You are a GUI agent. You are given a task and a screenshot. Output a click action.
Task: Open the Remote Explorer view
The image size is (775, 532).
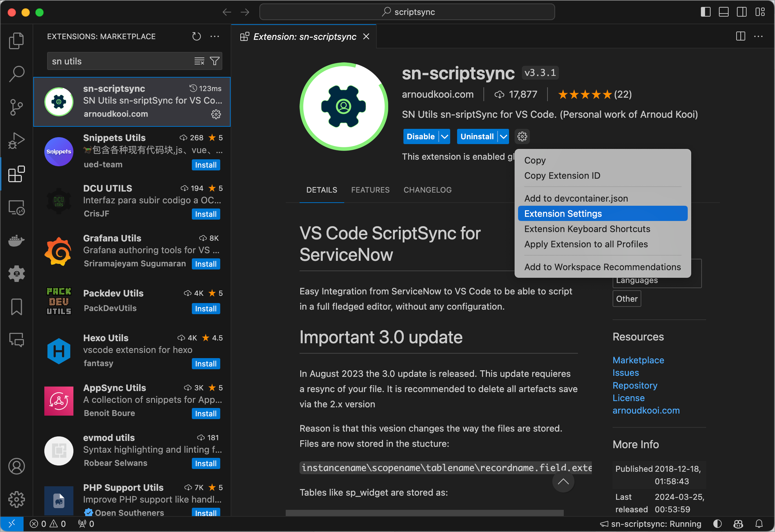16,207
